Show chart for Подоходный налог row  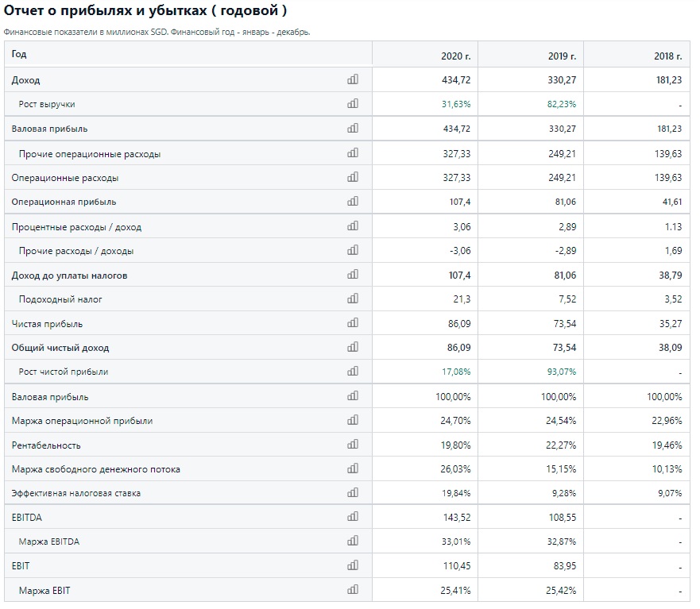coord(353,299)
